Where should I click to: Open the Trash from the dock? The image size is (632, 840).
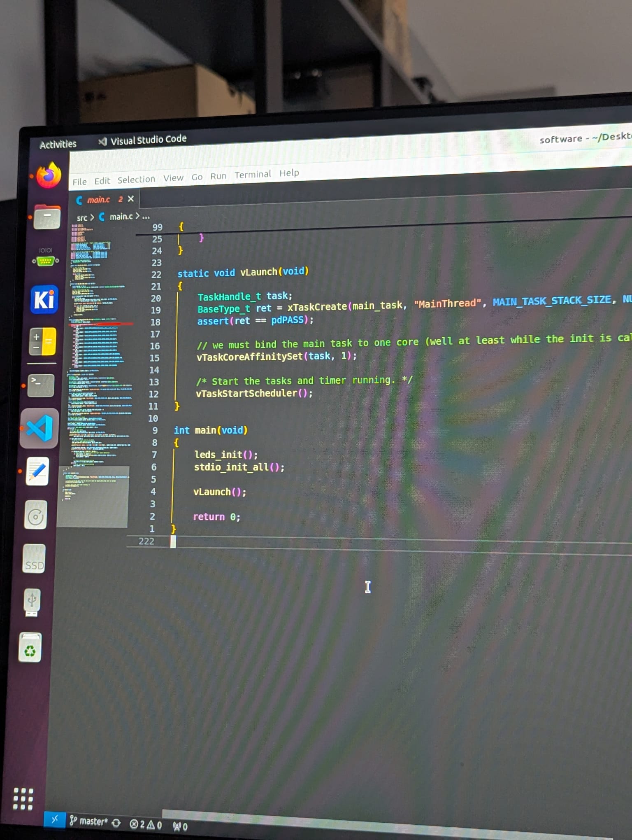(x=30, y=647)
